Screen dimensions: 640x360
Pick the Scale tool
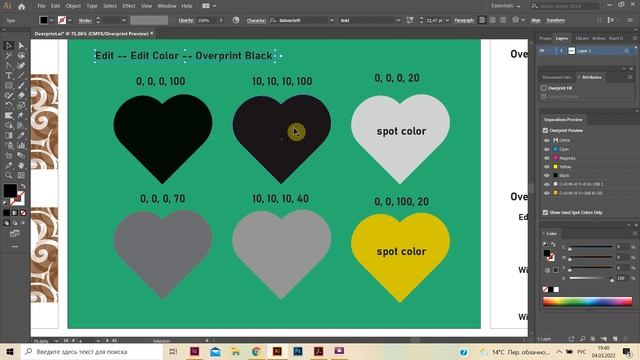point(21,105)
